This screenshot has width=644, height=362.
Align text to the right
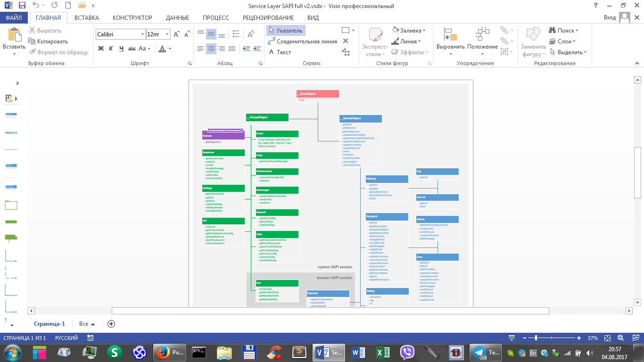(222, 48)
